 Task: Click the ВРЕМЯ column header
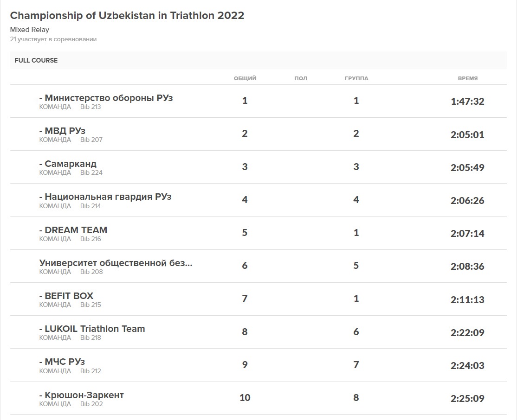[x=467, y=78]
